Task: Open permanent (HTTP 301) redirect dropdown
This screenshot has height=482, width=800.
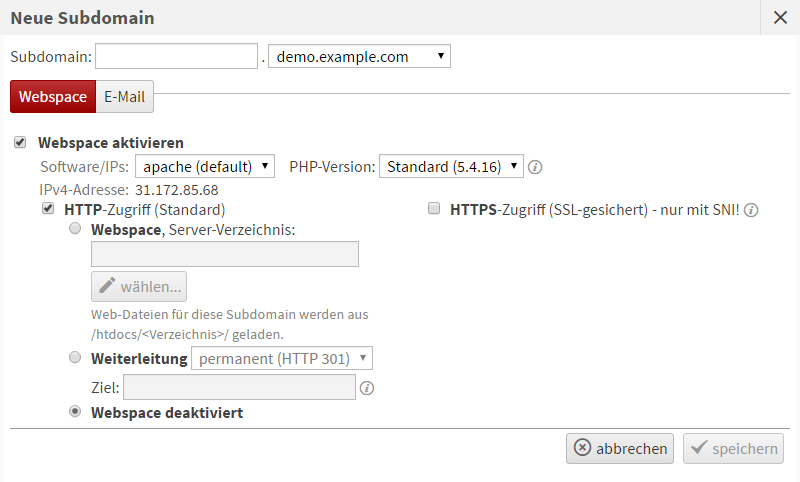Action: pos(282,358)
